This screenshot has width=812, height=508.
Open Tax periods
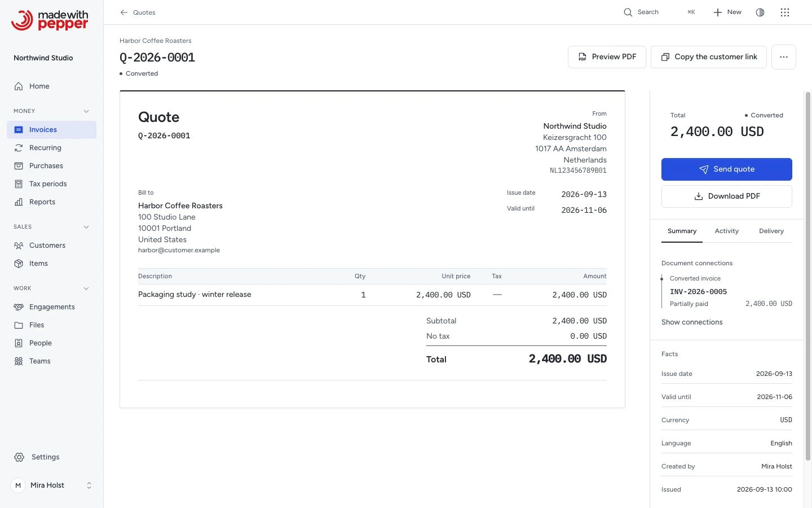[x=51, y=184]
